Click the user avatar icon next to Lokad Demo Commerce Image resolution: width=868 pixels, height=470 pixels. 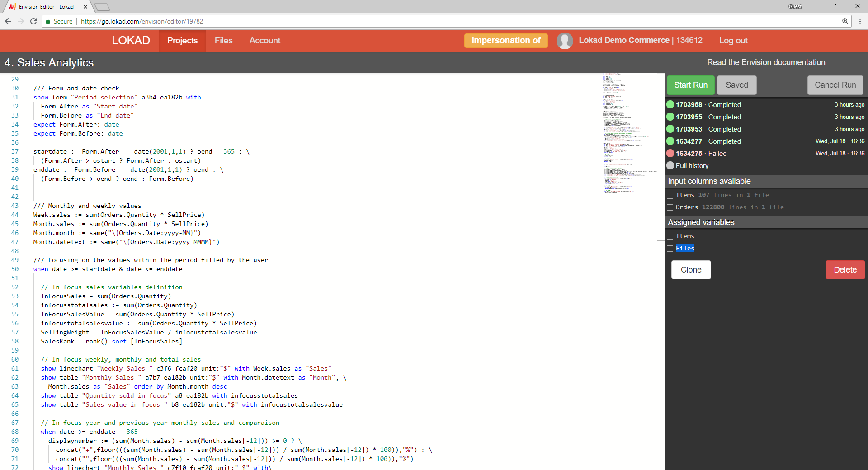click(x=565, y=40)
